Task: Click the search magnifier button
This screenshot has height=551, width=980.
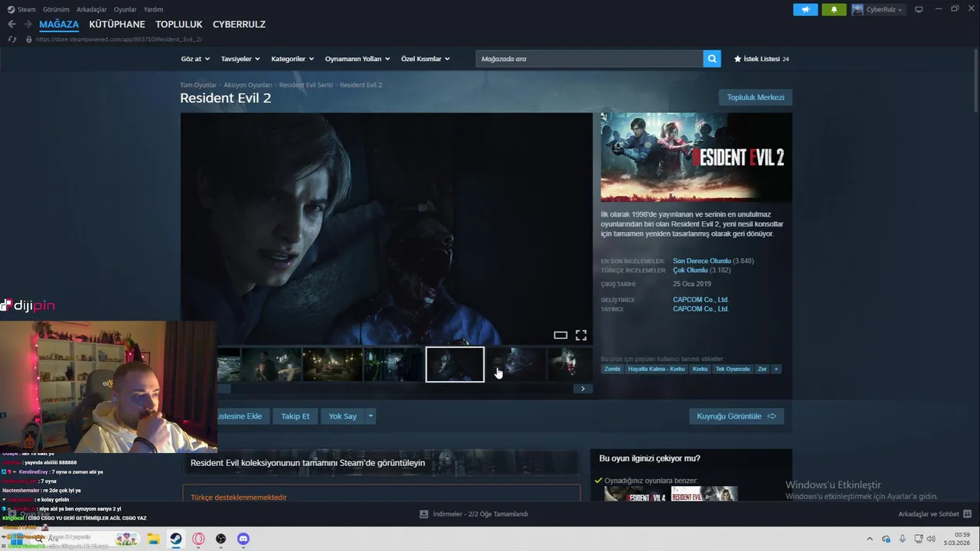Action: [712, 59]
